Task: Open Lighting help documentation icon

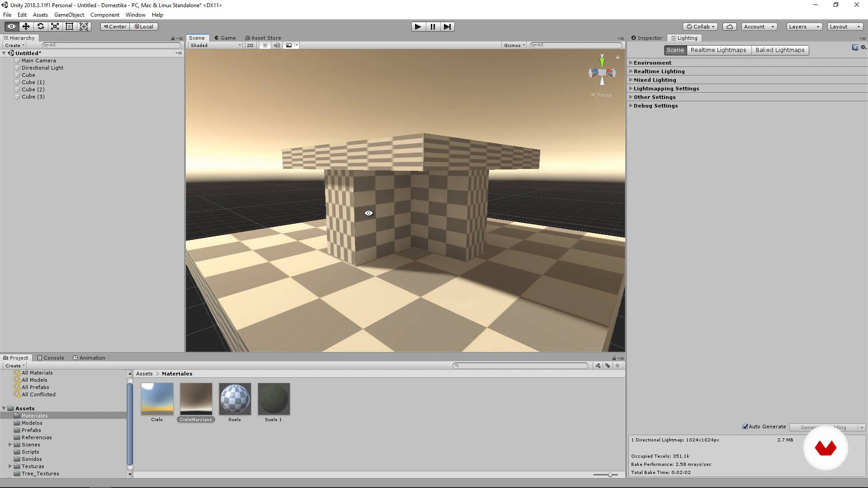Action: [855, 47]
